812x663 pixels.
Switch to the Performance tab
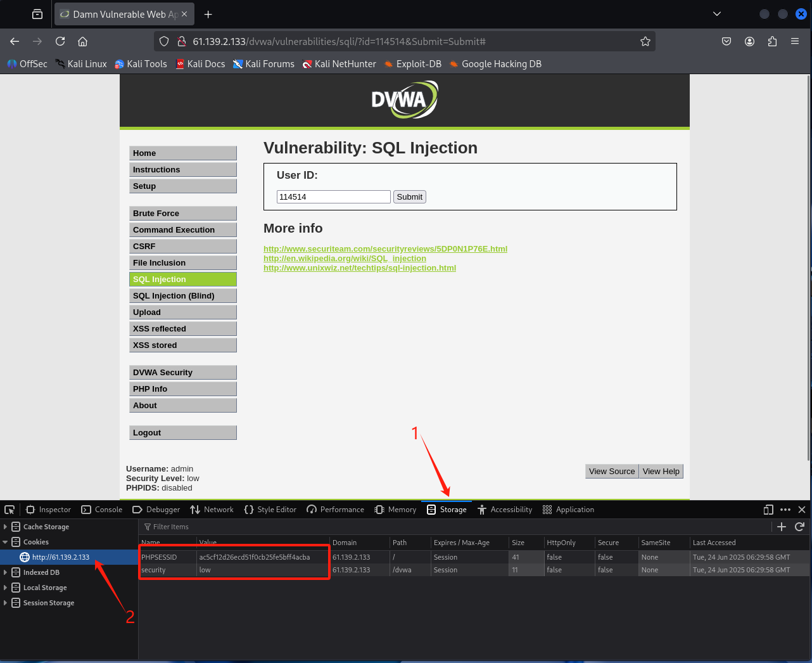(336, 510)
